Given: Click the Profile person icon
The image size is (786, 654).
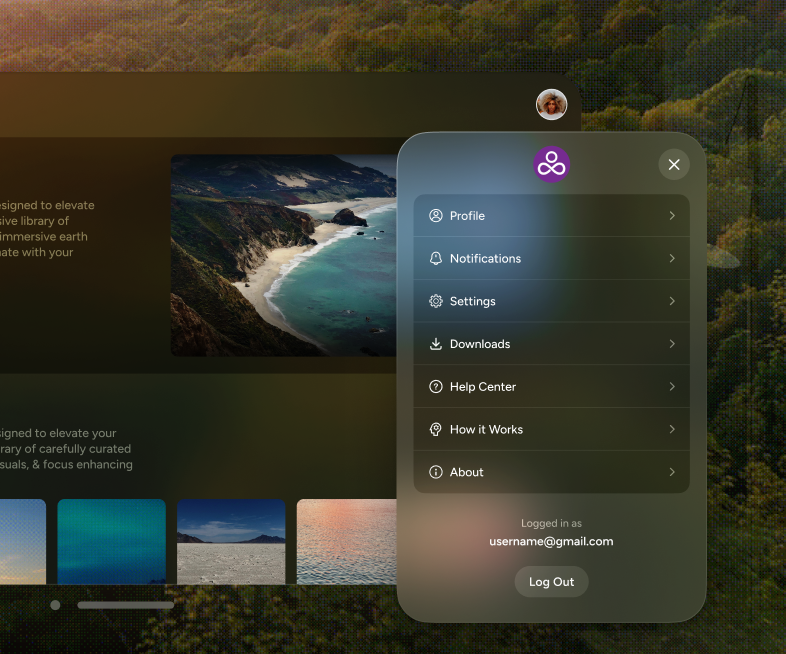Looking at the screenshot, I should point(436,215).
